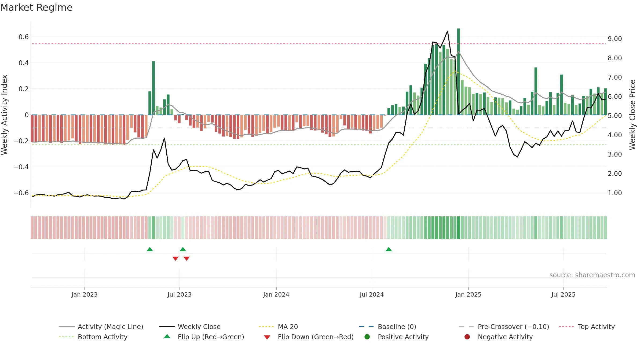644x362 pixels.
Task: Click the Flip Up (Red→Green) legend label
Action: point(211,337)
